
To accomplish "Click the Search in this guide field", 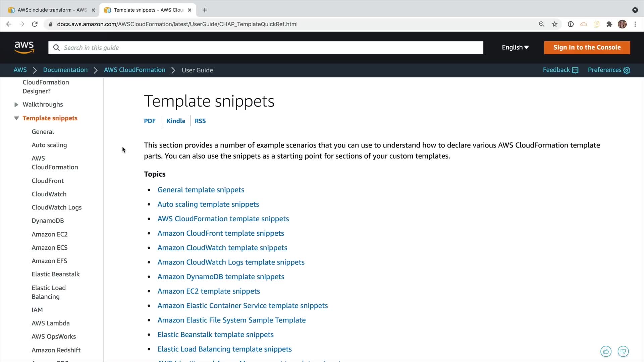I will pyautogui.click(x=266, y=48).
